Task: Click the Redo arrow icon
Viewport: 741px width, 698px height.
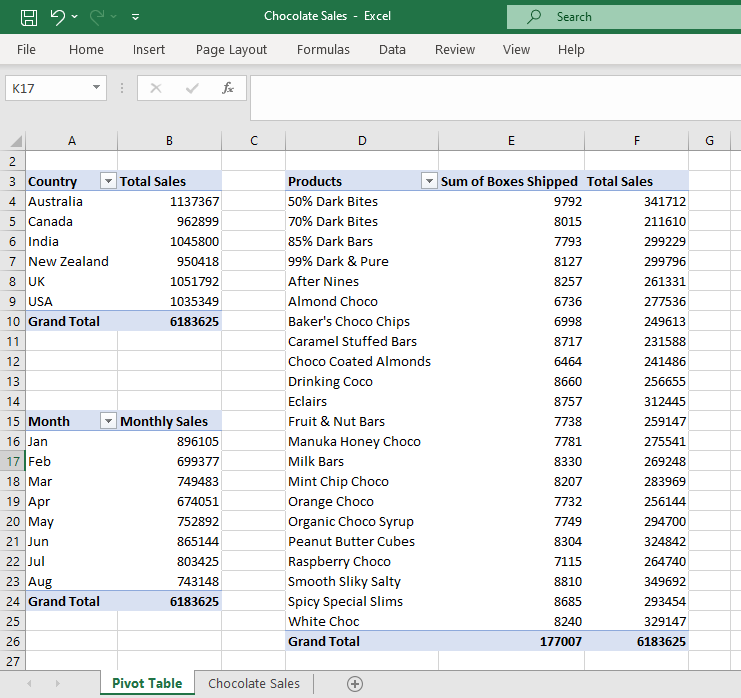Action: coord(97,17)
